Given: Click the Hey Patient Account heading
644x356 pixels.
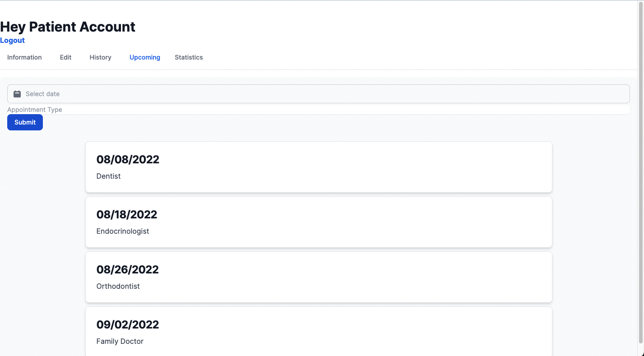Looking at the screenshot, I should [x=68, y=27].
